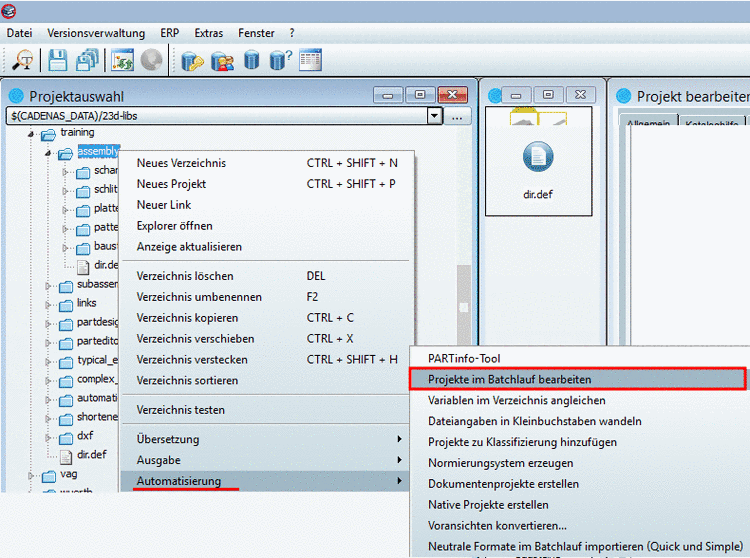Select Projekte zu Klassifizierung hinzufügen

tap(580, 442)
